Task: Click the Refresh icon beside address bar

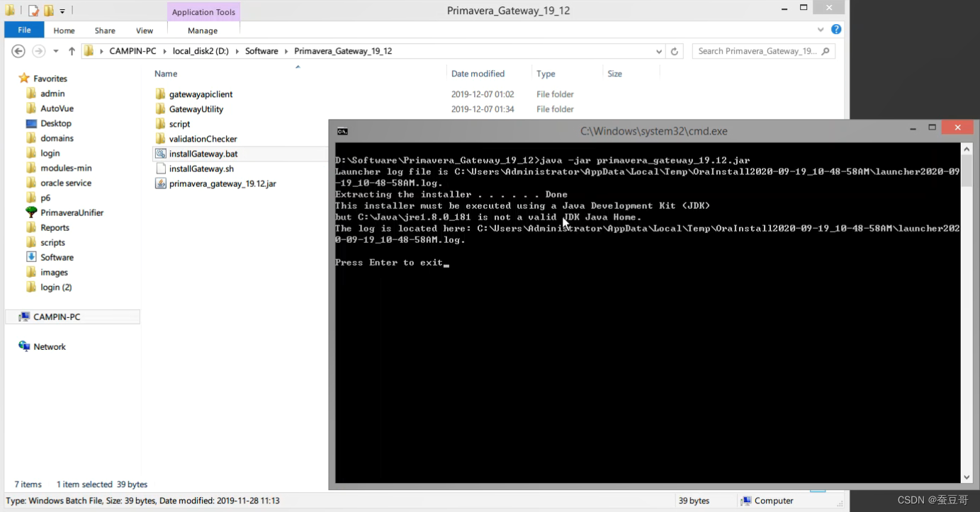Action: click(x=675, y=51)
